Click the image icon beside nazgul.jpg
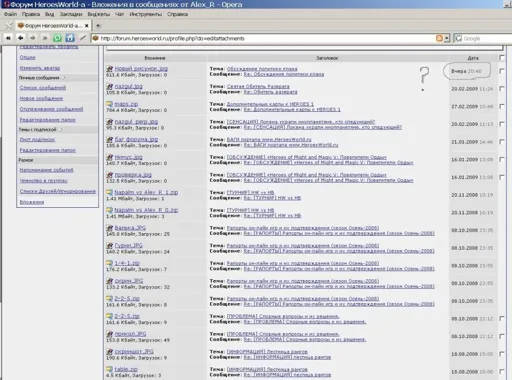This screenshot has width=512, height=380. click(x=110, y=86)
